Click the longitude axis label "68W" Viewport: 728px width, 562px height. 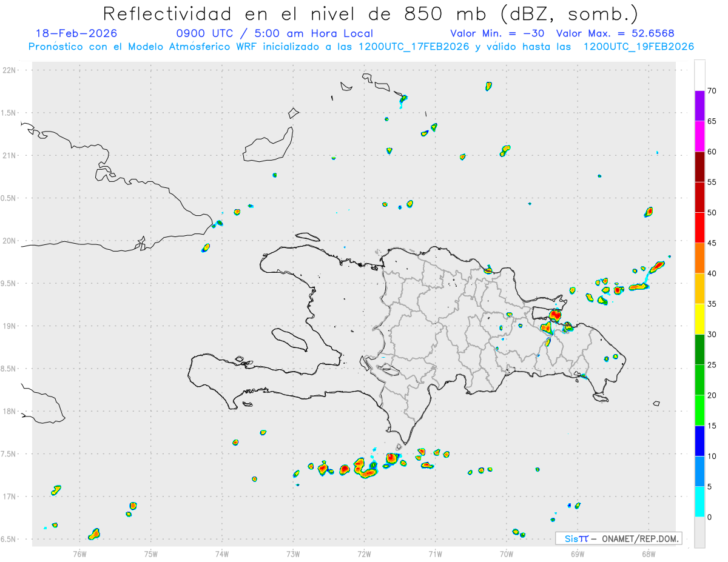coord(649,553)
